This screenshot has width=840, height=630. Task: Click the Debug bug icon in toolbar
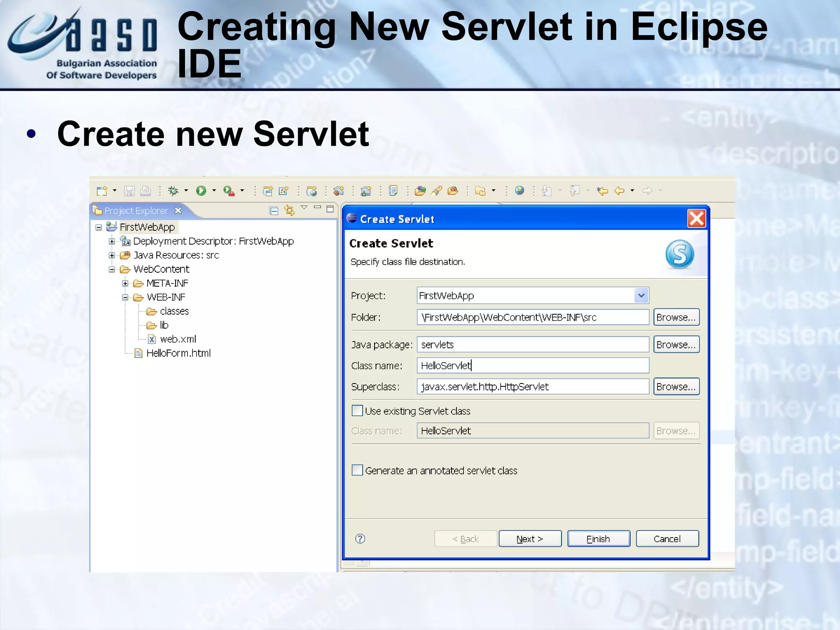(173, 191)
